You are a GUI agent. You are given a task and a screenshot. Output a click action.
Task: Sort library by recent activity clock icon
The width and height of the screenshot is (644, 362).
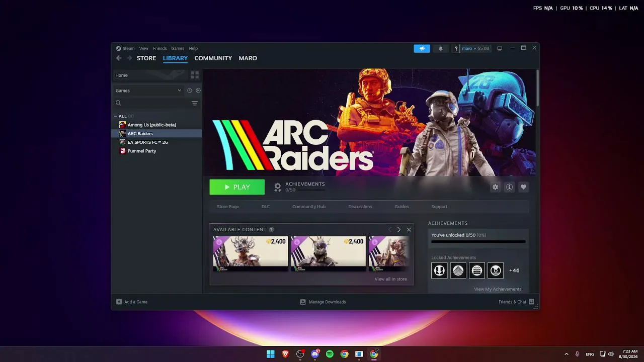[x=190, y=90]
